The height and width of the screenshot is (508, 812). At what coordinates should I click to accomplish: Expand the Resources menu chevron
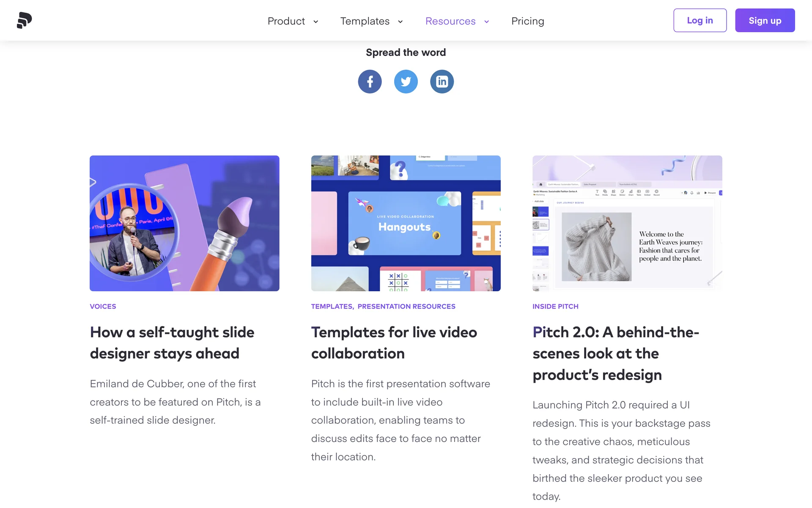coord(486,22)
